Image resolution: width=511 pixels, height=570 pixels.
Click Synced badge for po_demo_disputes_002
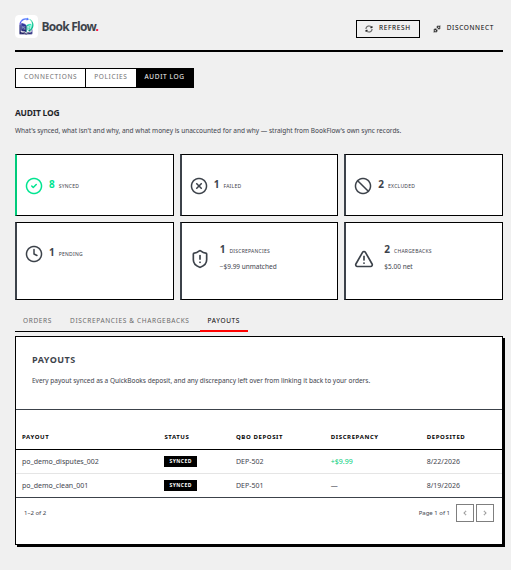(x=180, y=461)
